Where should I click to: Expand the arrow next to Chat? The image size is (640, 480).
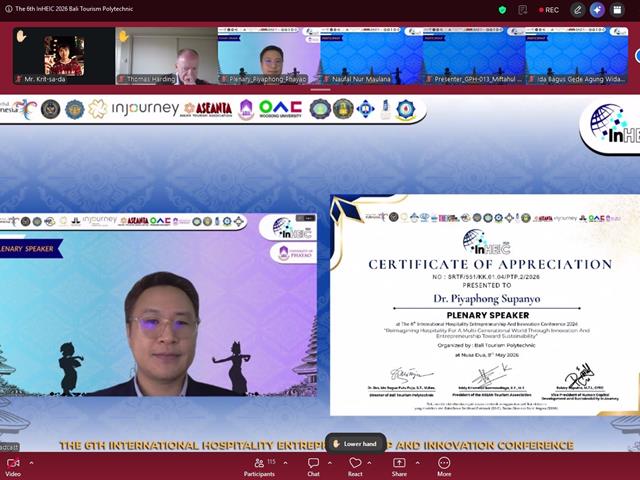pos(330,463)
